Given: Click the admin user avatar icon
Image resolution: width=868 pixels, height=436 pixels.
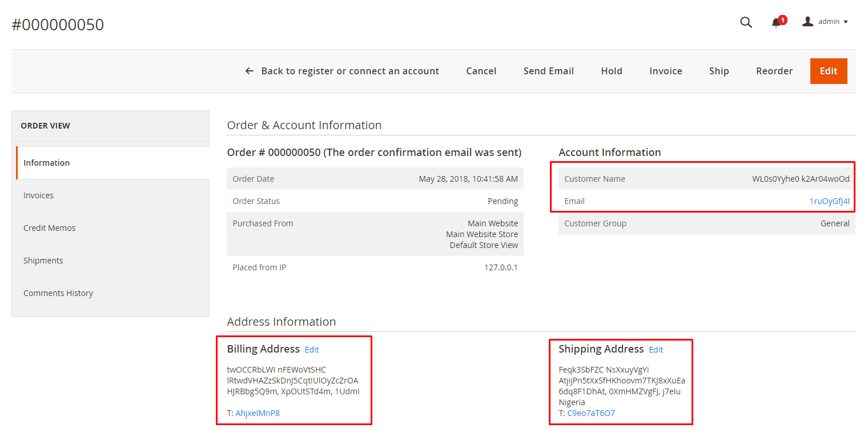Looking at the screenshot, I should pos(807,22).
